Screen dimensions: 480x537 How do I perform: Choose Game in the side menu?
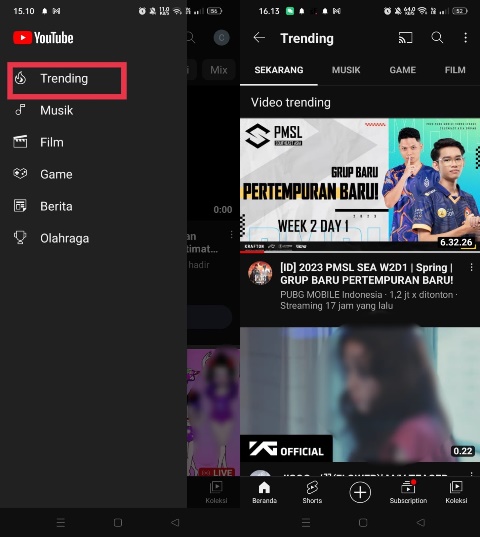click(x=56, y=174)
